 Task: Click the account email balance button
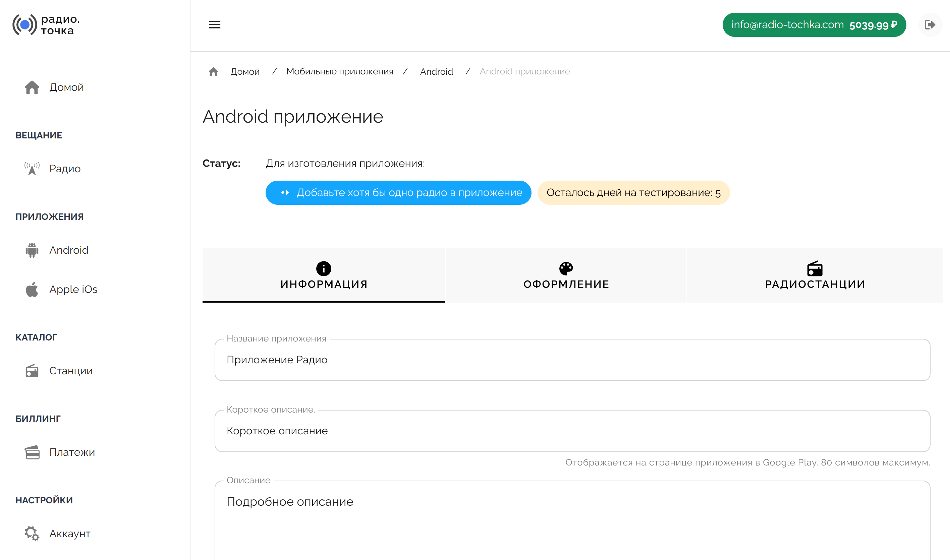[x=814, y=25]
